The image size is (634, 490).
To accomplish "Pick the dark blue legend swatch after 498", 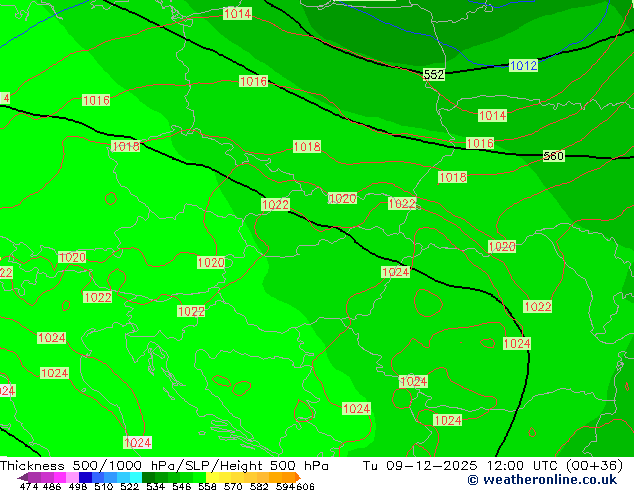I will pos(85,477).
